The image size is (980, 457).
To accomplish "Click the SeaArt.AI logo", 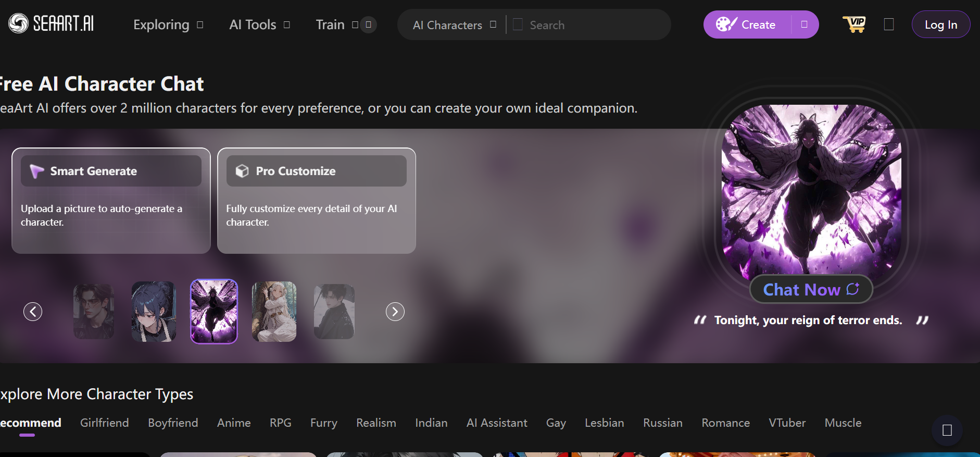I will (x=51, y=23).
